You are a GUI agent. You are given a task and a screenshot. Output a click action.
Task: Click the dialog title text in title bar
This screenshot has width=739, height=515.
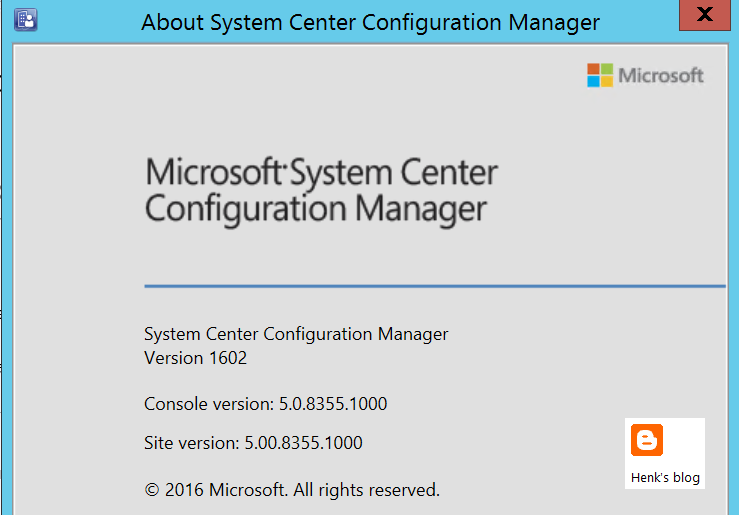pyautogui.click(x=370, y=22)
